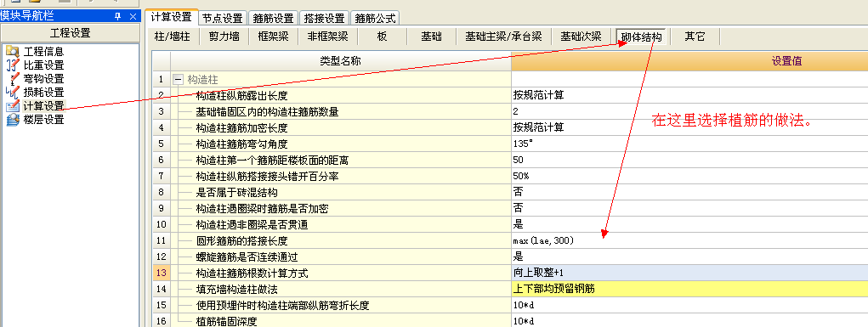Screen dimensions: 868x327
Task: Open the 向上取整+1 value for 构造柱箍筋根数计算方式
Action: [x=689, y=273]
